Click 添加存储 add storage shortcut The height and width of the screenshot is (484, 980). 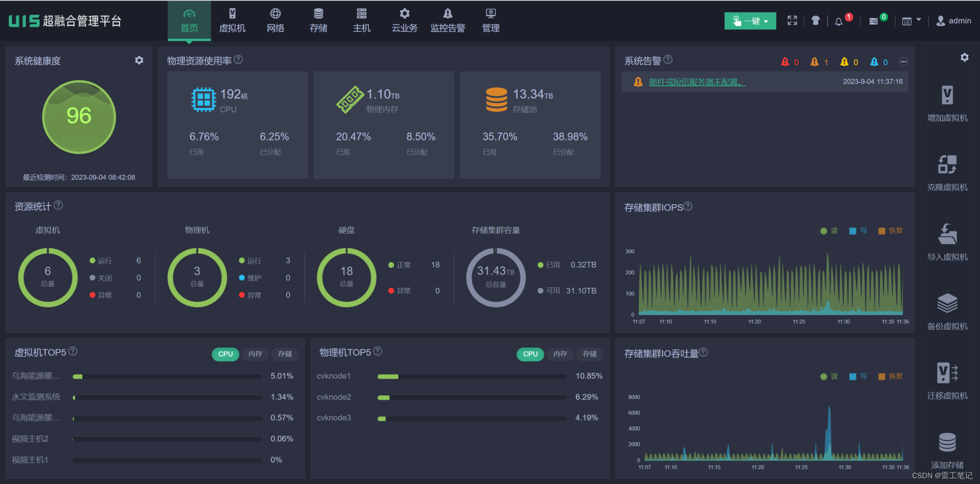pos(947,451)
